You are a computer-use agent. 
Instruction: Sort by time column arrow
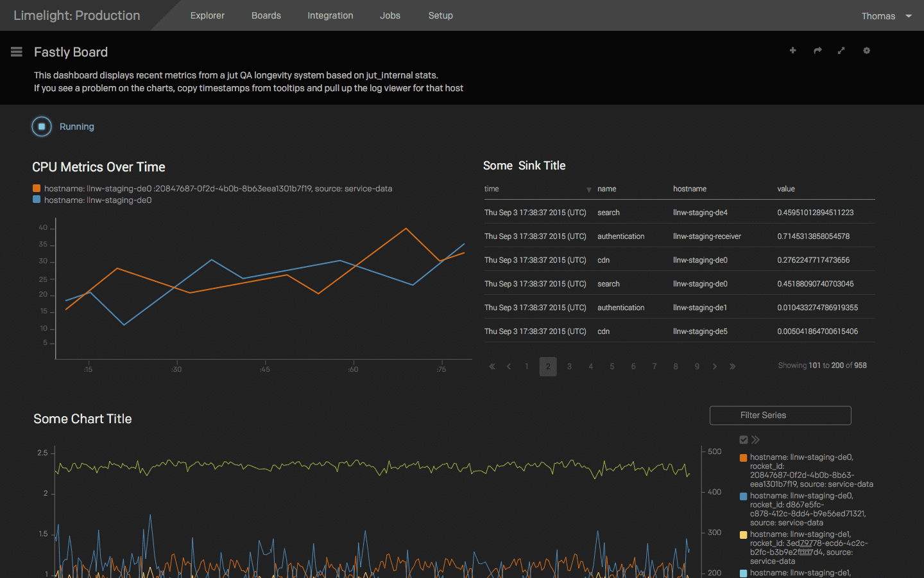[589, 190]
